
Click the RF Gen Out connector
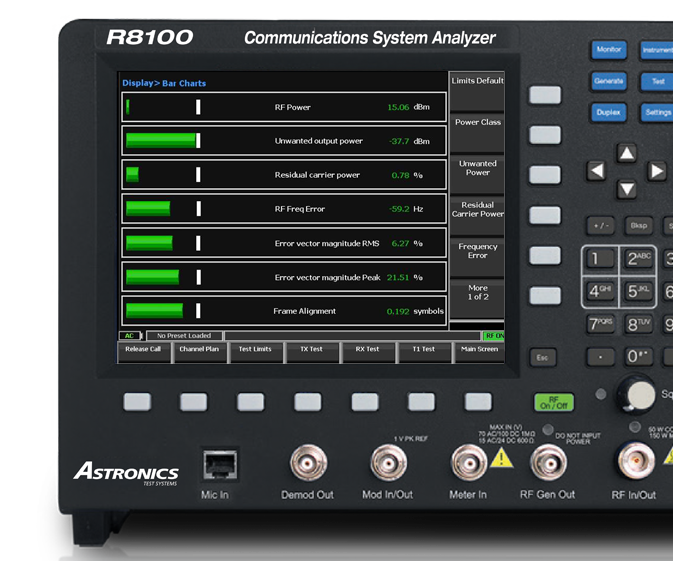tap(548, 463)
